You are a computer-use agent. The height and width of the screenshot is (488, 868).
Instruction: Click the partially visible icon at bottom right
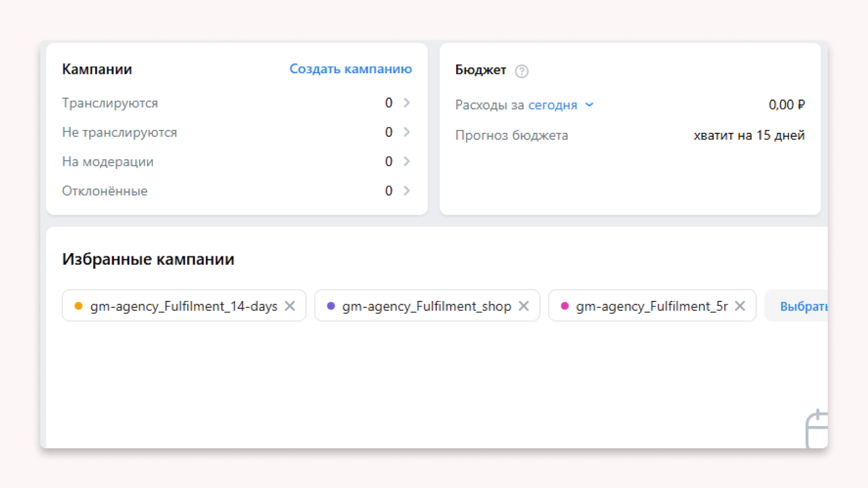pyautogui.click(x=817, y=429)
